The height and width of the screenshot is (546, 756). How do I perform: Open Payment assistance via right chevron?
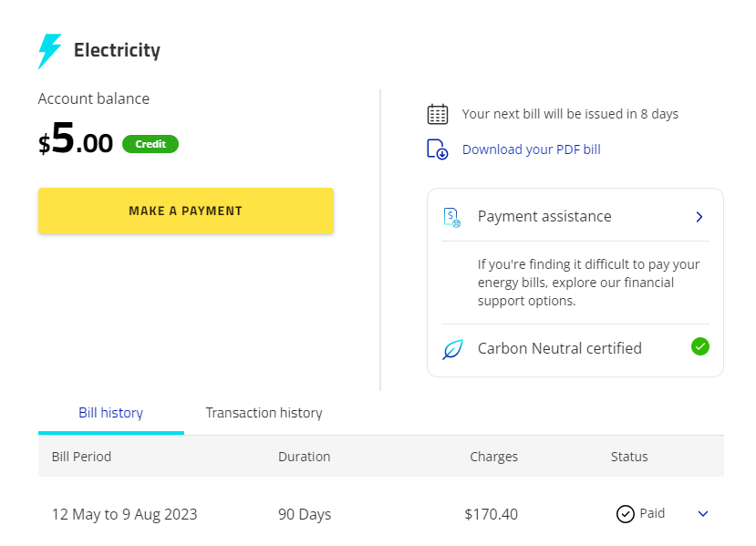(699, 217)
